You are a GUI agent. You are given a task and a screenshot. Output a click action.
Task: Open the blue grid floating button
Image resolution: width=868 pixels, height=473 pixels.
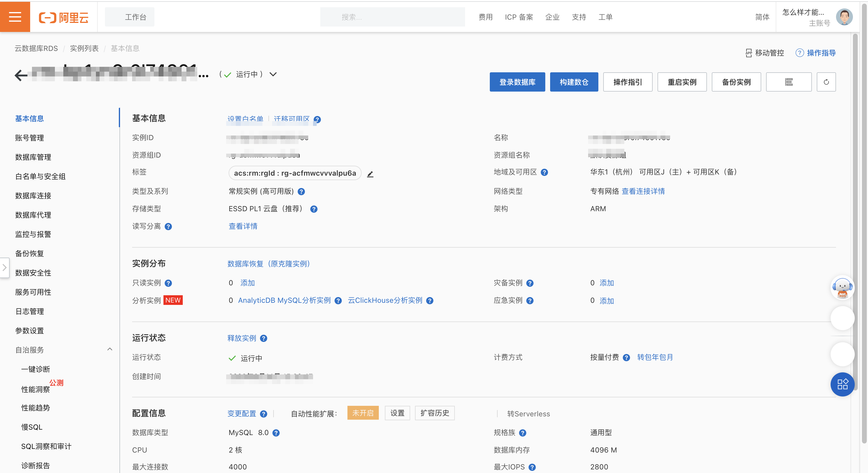click(x=842, y=384)
